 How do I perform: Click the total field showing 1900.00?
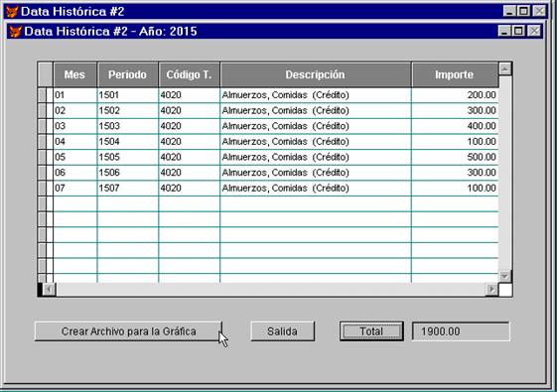[x=461, y=331]
